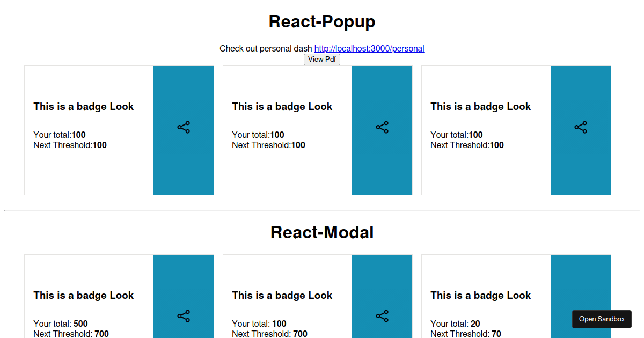The image size is (644, 338).
Task: Click the 'Check out personal dash' text
Action: pos(265,48)
